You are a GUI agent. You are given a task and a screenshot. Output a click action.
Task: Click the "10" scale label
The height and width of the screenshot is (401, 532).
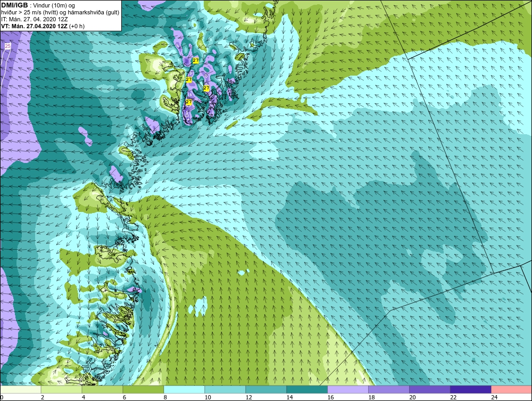point(207,397)
